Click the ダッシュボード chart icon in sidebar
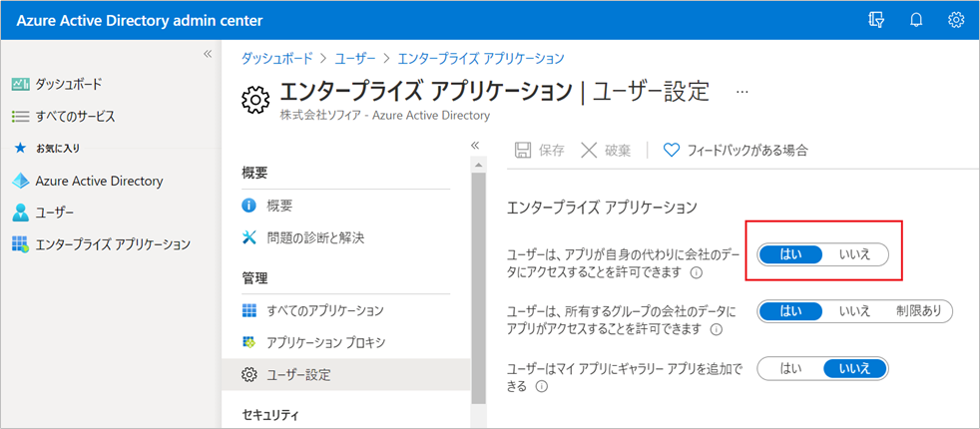The height and width of the screenshot is (429, 980). (21, 84)
